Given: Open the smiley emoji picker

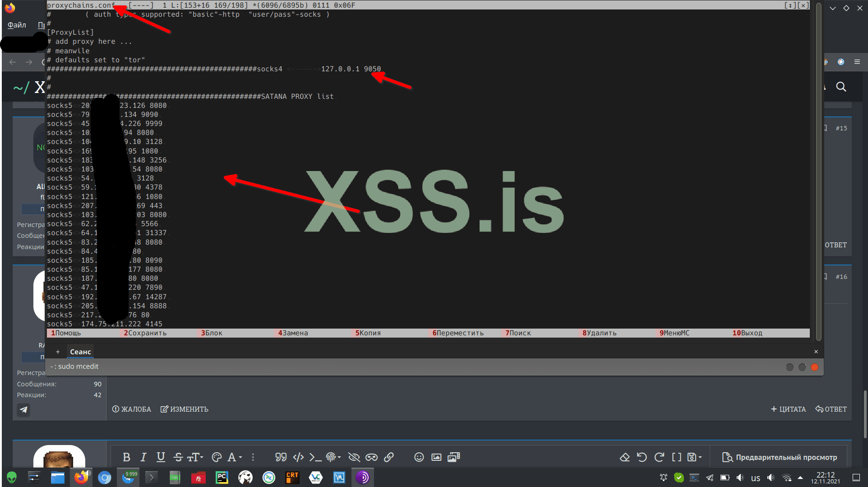Looking at the screenshot, I should click(x=419, y=457).
